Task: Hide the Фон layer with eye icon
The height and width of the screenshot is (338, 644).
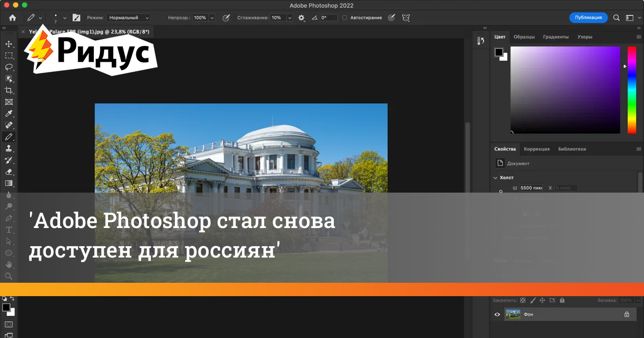Action: click(497, 314)
